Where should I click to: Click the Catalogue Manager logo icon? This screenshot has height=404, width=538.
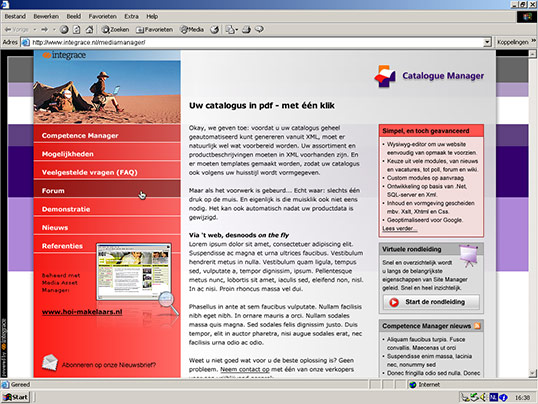click(385, 76)
